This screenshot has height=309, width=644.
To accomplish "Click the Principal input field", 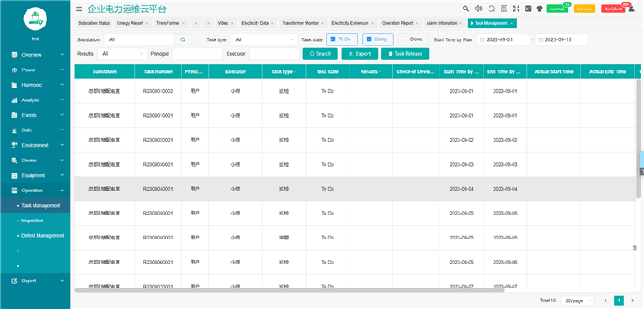I will (197, 54).
